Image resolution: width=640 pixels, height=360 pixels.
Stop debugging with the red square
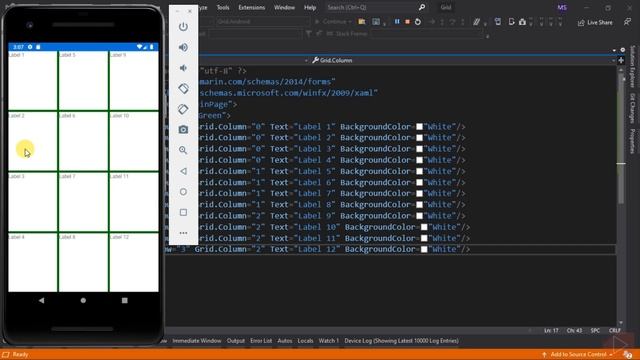(407, 21)
